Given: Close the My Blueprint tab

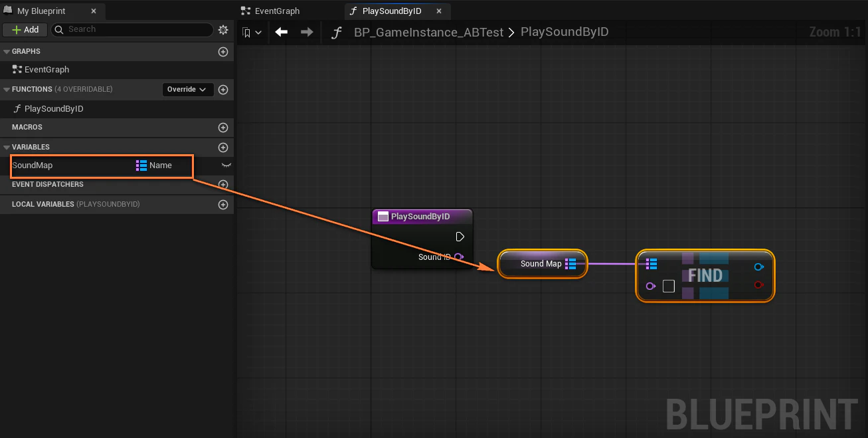Looking at the screenshot, I should click(94, 11).
